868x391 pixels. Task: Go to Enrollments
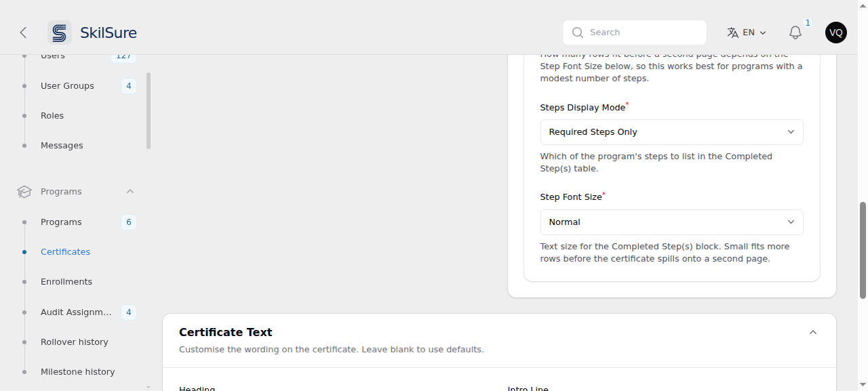click(x=66, y=282)
